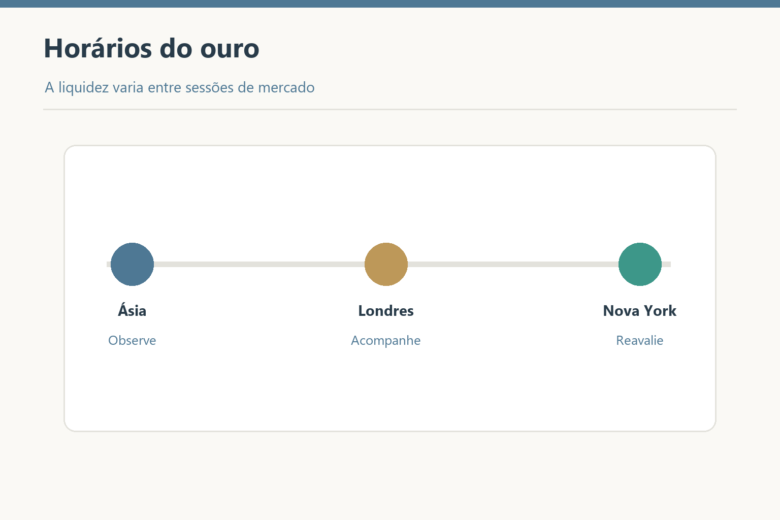Click the 'Londres' label
Image resolution: width=780 pixels, height=520 pixels.
point(386,311)
